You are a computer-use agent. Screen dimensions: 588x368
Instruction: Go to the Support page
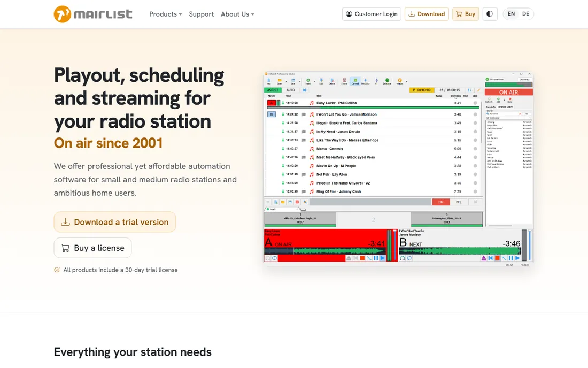pos(202,14)
